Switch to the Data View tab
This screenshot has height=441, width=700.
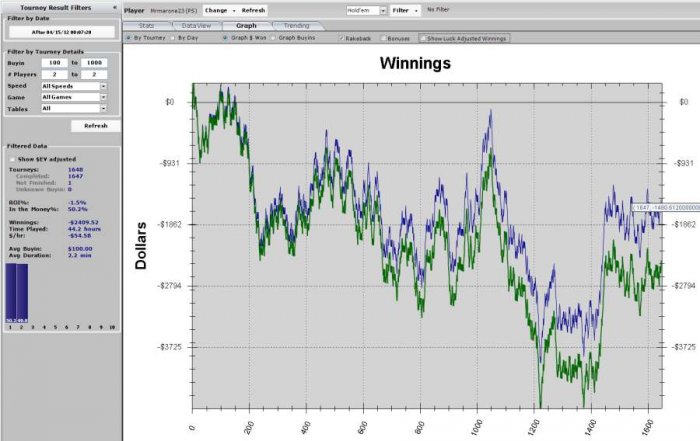click(196, 26)
